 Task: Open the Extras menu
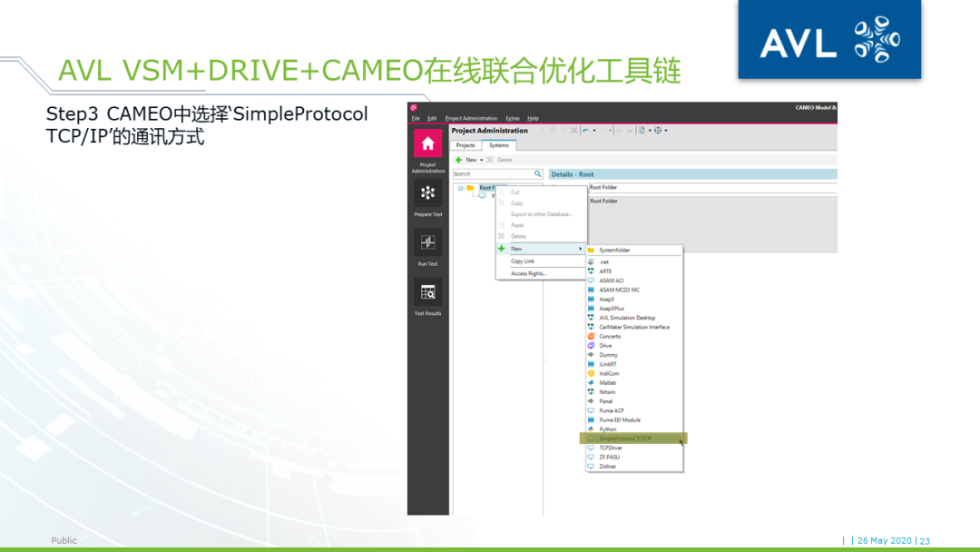tap(512, 118)
